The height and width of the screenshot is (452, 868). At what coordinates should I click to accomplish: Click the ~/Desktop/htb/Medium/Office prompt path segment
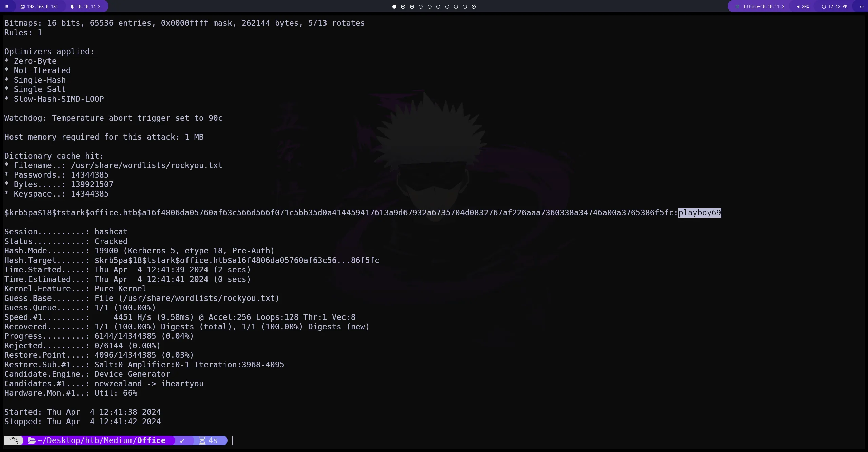click(x=101, y=440)
